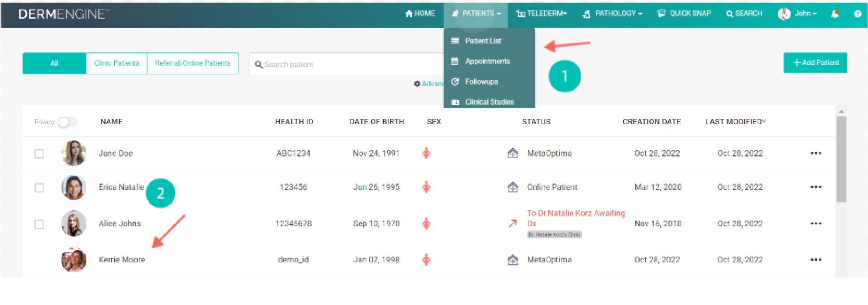The image size is (868, 305).
Task: Select Patient List from the Patients menu
Action: click(483, 41)
